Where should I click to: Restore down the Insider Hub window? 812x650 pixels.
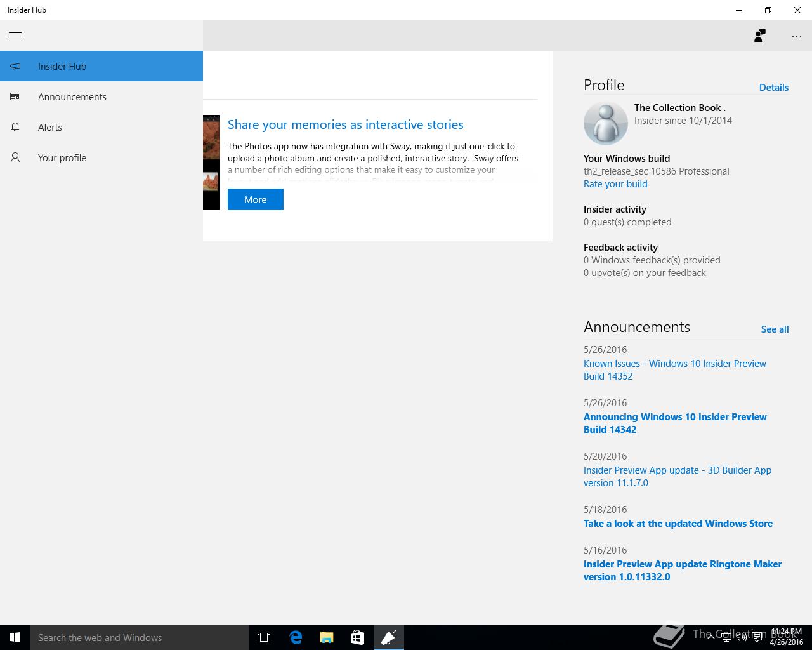(768, 10)
